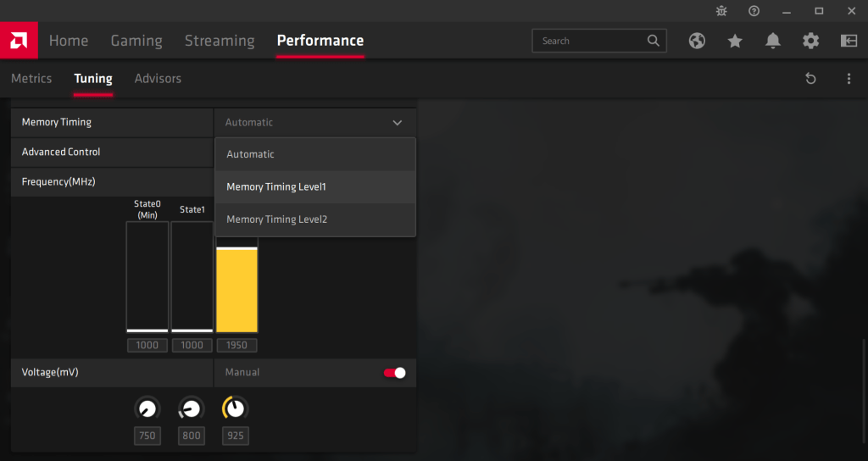The image size is (868, 461).
Task: Open the notifications bell
Action: point(773,41)
